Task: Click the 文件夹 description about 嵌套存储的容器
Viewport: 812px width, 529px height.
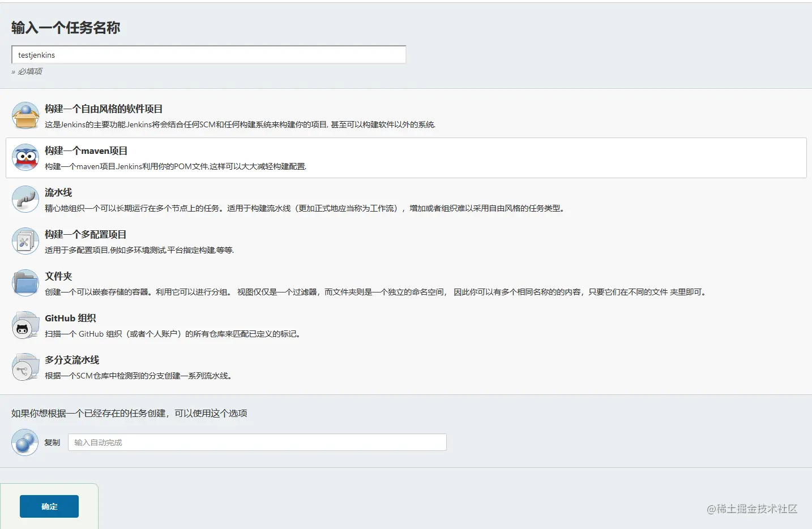Action: pos(376,293)
